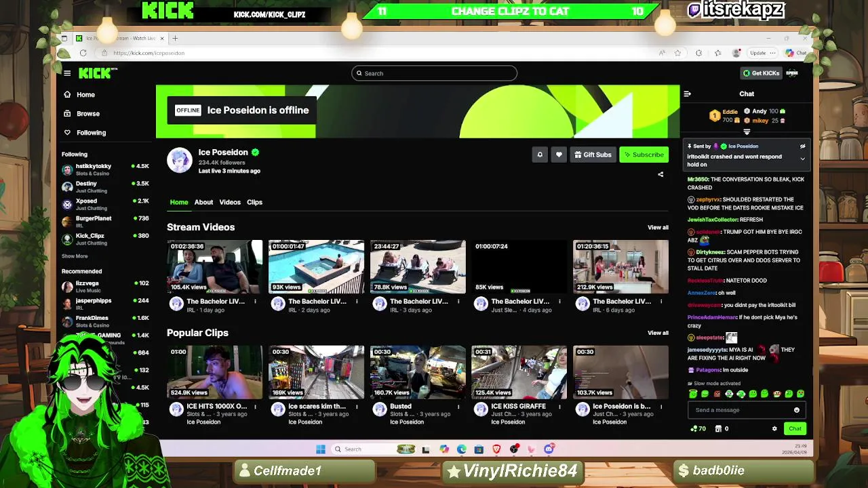Open the shop icon beside 0
This screenshot has height=488, width=868.
point(718,428)
